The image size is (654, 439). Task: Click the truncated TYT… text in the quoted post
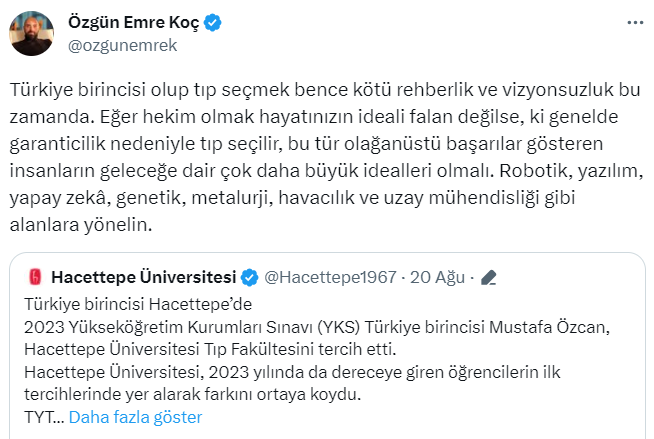point(41,417)
